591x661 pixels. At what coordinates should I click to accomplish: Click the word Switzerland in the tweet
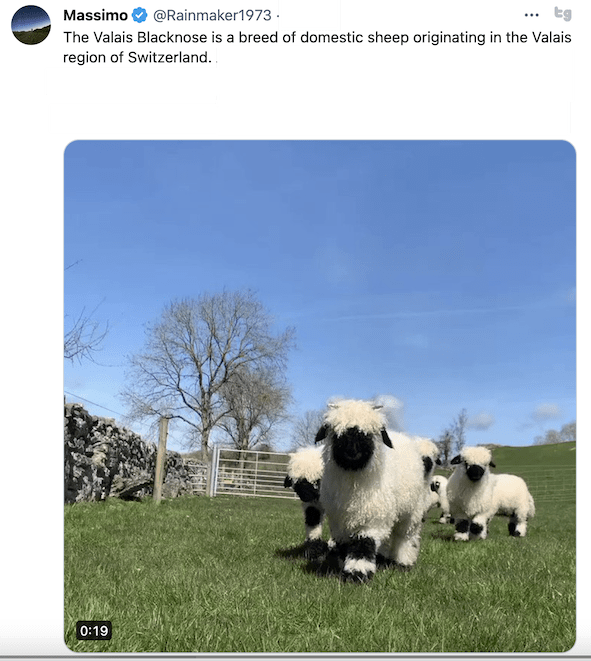pos(169,57)
